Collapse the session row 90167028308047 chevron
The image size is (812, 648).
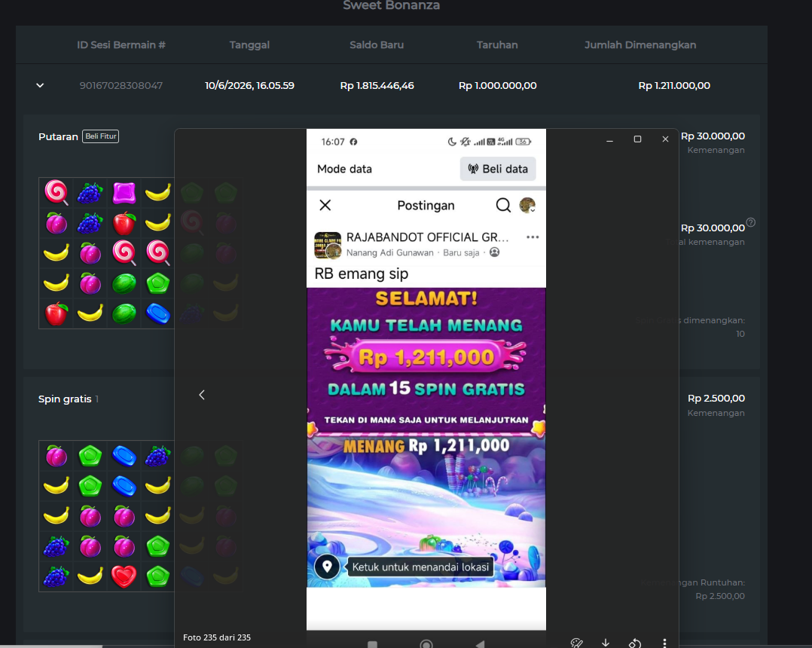pyautogui.click(x=40, y=85)
